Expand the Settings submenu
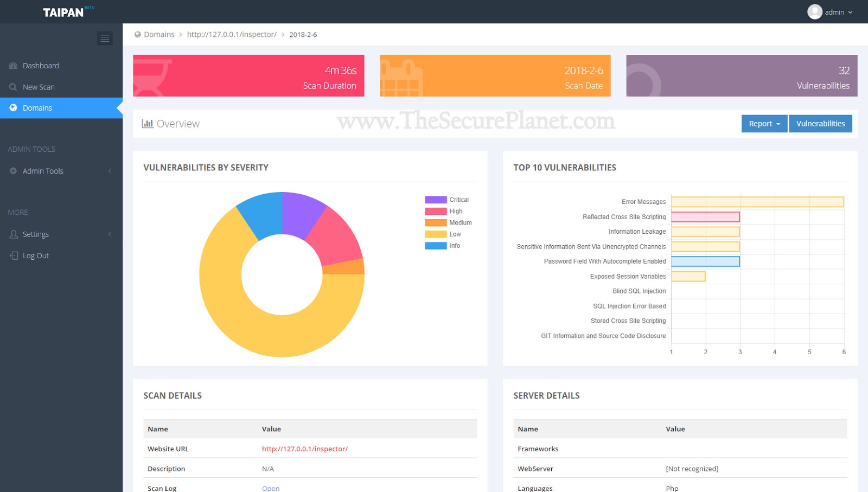This screenshot has height=492, width=868. click(x=111, y=234)
